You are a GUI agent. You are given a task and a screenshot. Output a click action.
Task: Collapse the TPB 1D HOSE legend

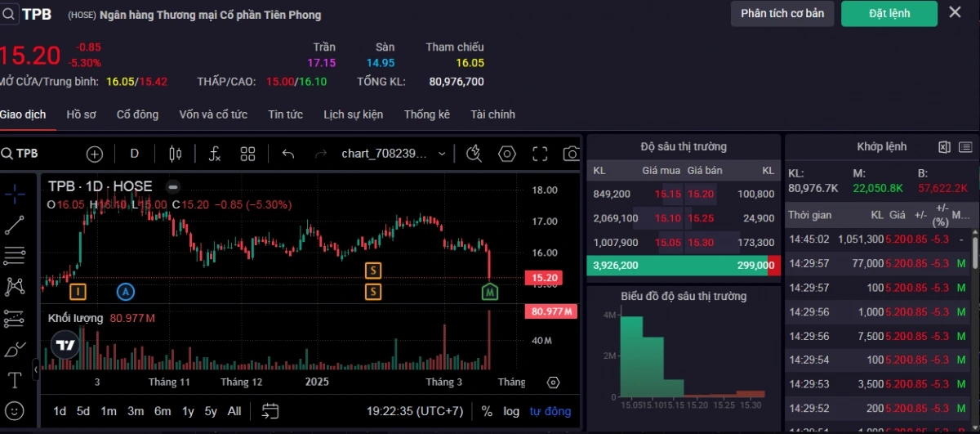pyautogui.click(x=172, y=186)
